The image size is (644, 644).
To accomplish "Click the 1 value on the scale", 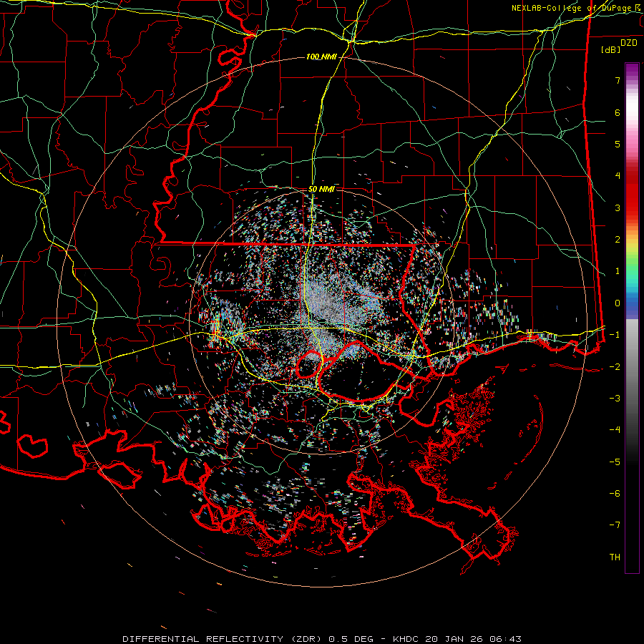I will tap(618, 271).
